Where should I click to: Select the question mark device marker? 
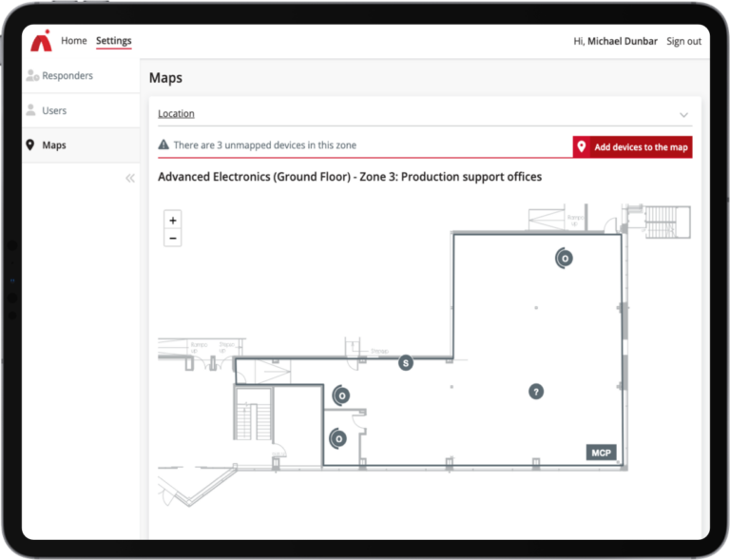pos(536,391)
